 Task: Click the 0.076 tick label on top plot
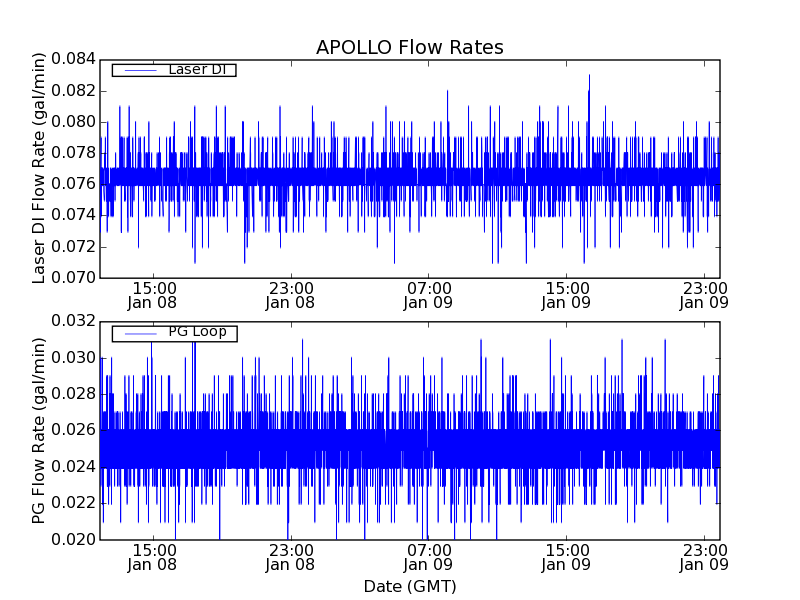[73, 184]
